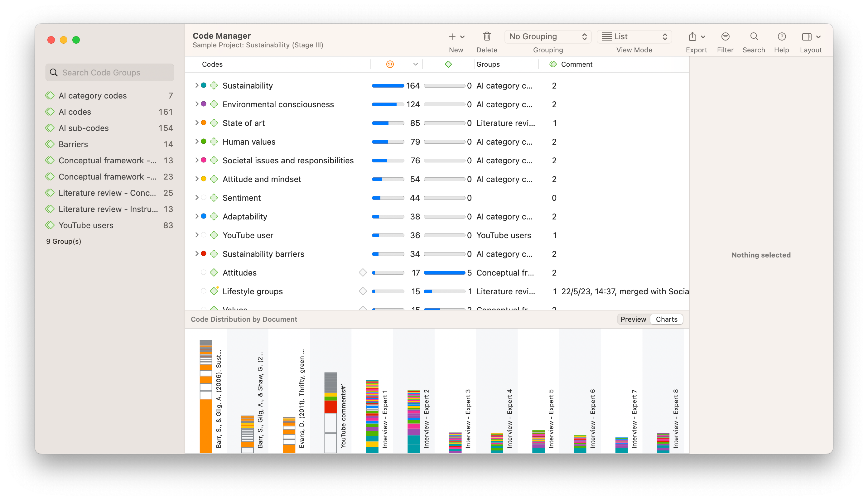Select the Barriers code group
Viewport: 868px width, 500px height.
coord(73,144)
